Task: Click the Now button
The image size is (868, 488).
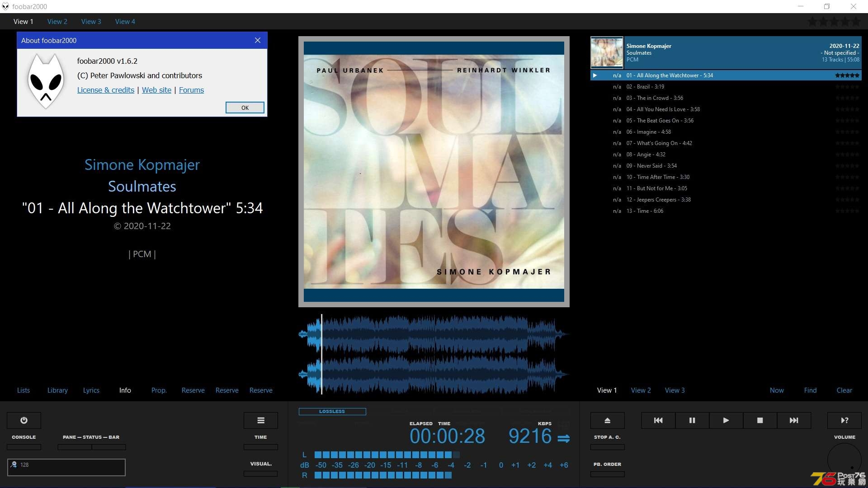Action: click(777, 390)
